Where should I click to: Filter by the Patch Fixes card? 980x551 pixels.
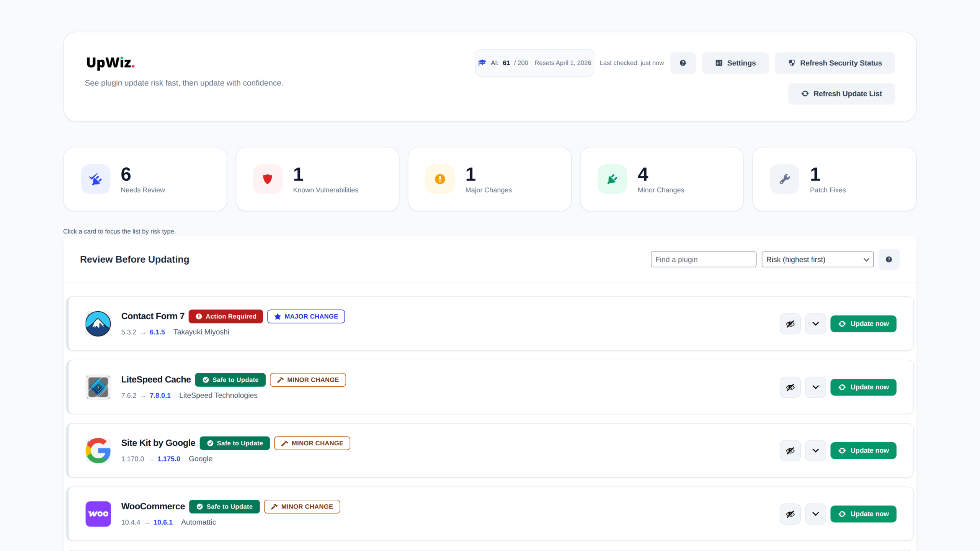click(834, 179)
